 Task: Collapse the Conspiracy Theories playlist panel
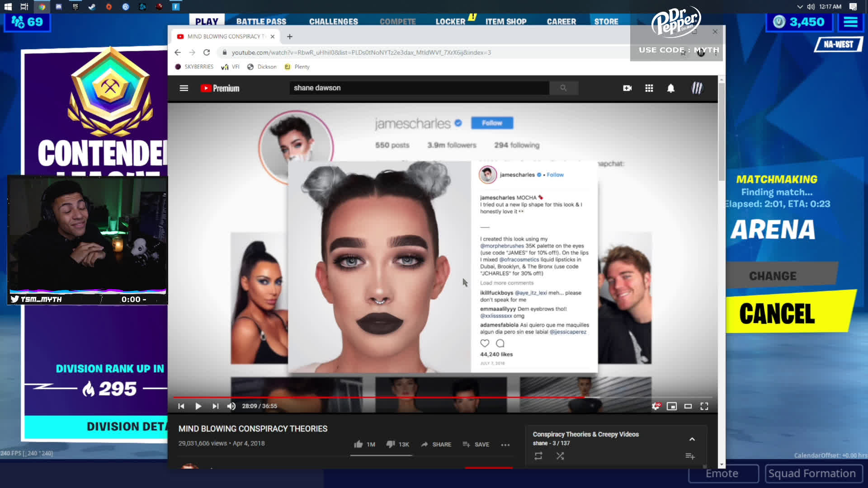pos(692,439)
